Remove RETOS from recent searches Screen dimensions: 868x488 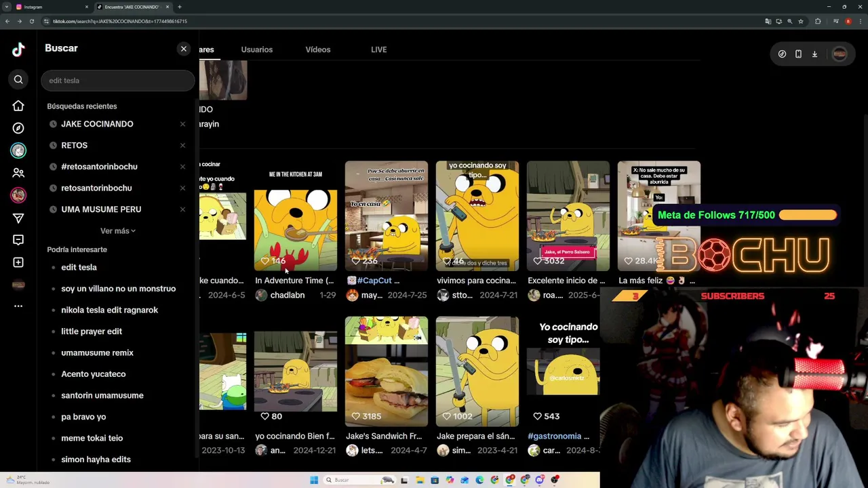182,145
